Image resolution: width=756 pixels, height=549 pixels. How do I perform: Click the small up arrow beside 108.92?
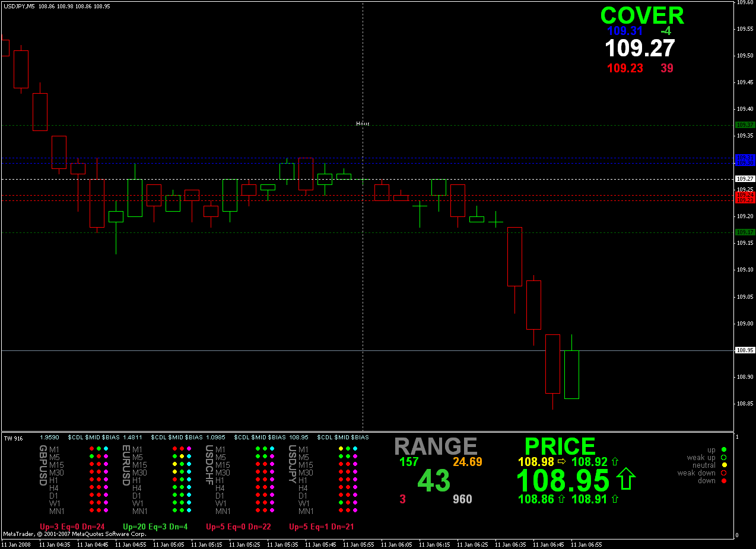coord(615,462)
